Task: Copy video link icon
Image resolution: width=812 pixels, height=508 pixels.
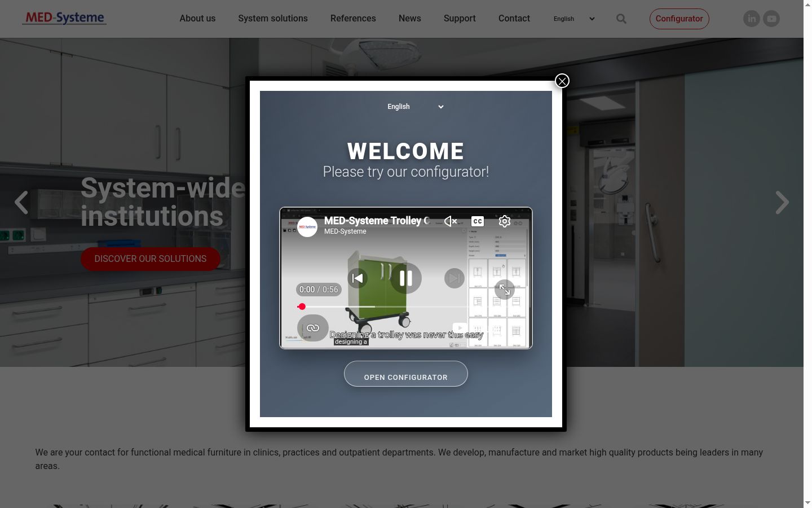Action: tap(313, 328)
